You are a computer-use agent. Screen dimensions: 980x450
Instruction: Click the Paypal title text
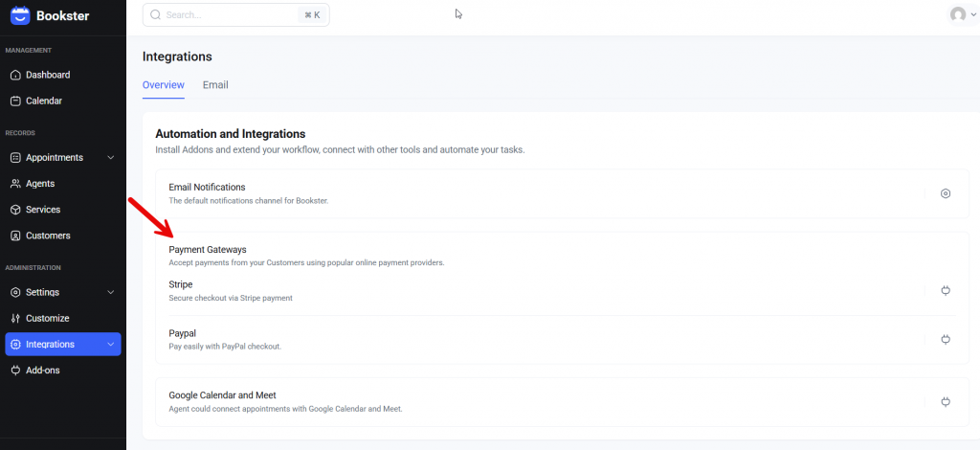pyautogui.click(x=183, y=333)
